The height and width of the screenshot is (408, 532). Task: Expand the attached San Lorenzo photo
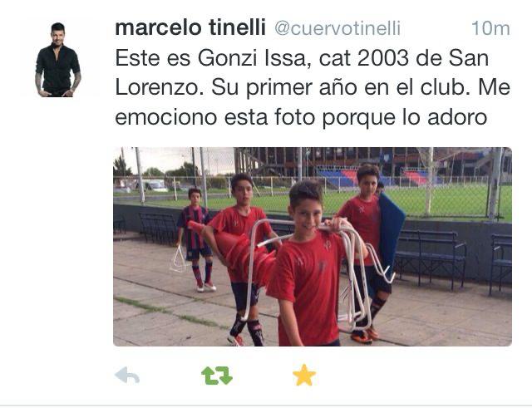click(x=313, y=247)
